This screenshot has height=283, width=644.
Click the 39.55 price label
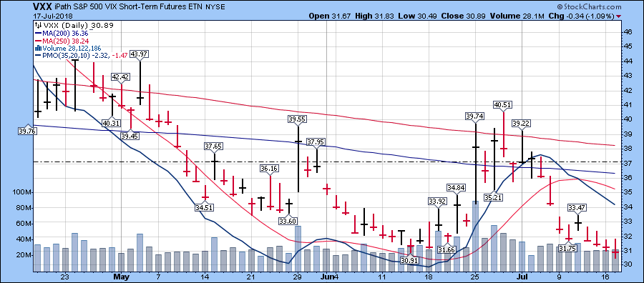click(x=298, y=119)
